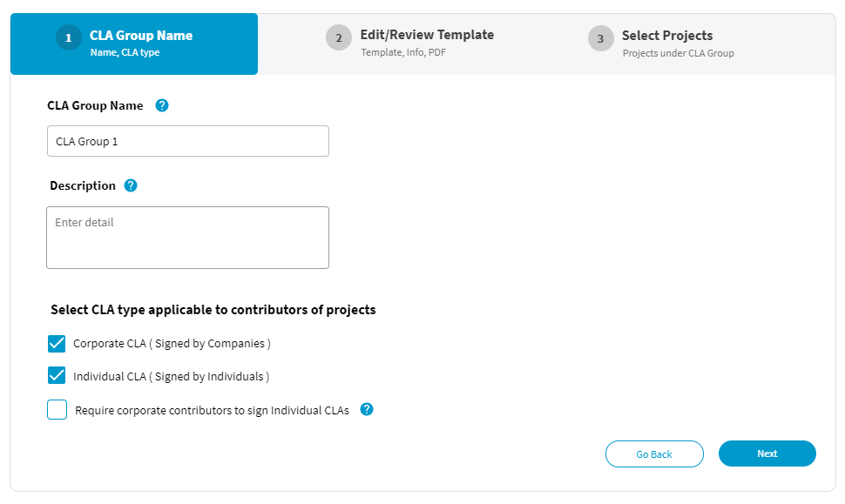Click the step 2 number circle
This screenshot has height=504, width=845.
[339, 38]
